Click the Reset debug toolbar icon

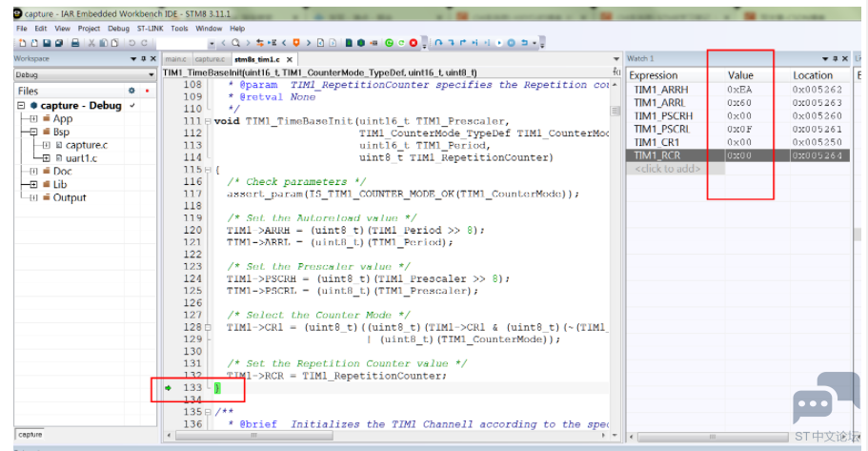tap(524, 43)
